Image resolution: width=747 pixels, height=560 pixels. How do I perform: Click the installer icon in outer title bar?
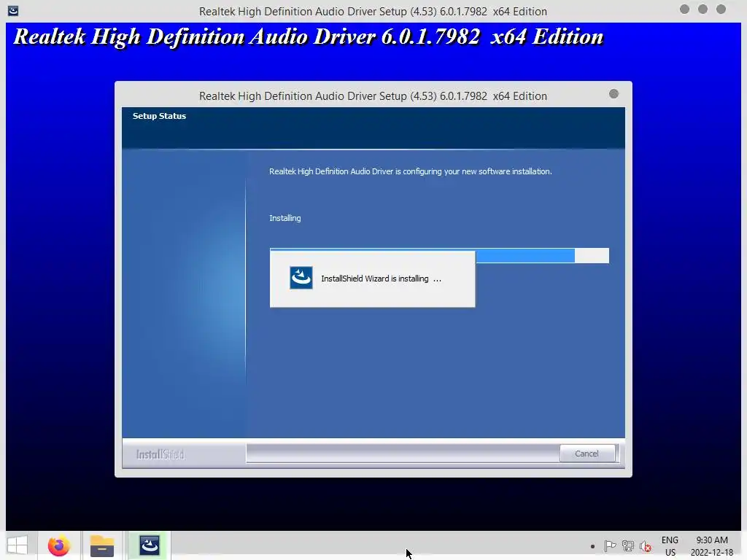coord(13,10)
